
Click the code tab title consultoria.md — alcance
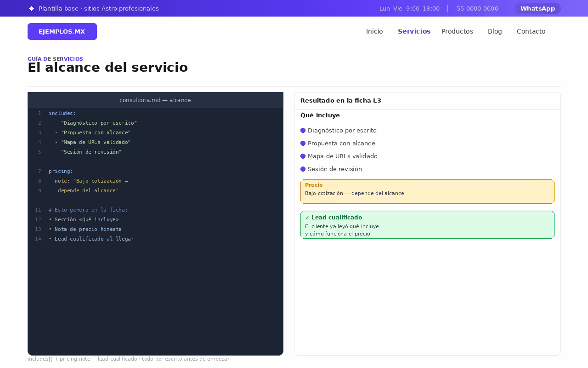[x=155, y=100]
